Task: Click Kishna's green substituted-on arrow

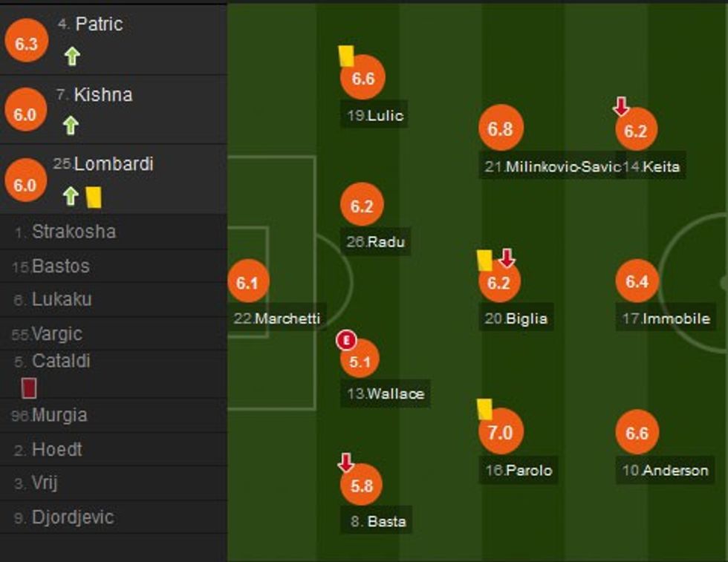Action: 71,125
